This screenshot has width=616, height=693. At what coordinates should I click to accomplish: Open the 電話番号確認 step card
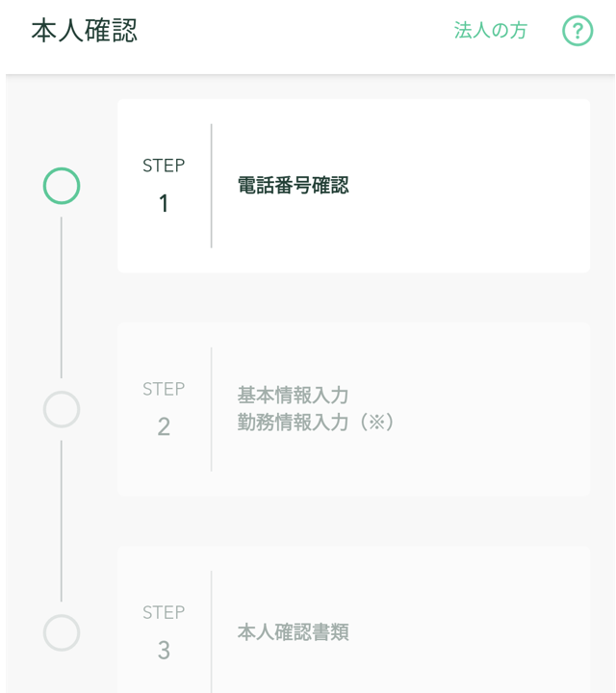tap(353, 186)
